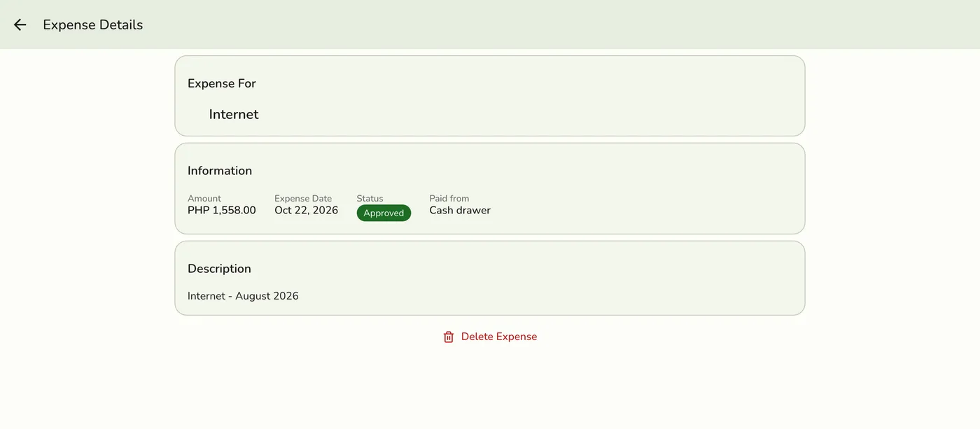This screenshot has width=980, height=429.
Task: Click the Delete Expense button label
Action: (x=499, y=337)
